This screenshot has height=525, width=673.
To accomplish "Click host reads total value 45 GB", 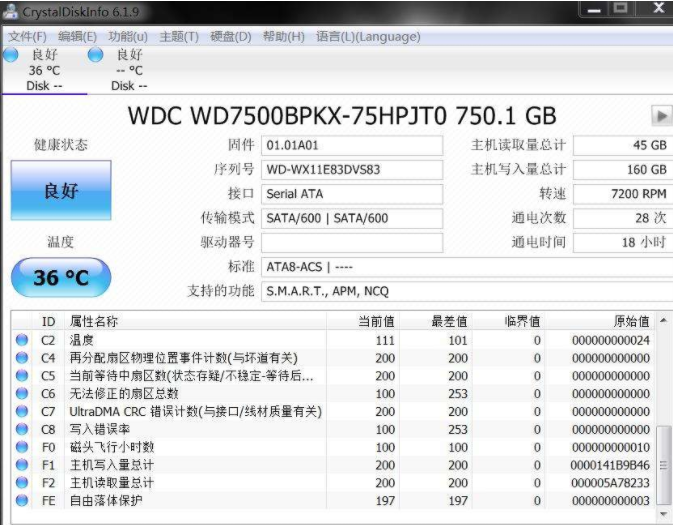I will click(622, 146).
